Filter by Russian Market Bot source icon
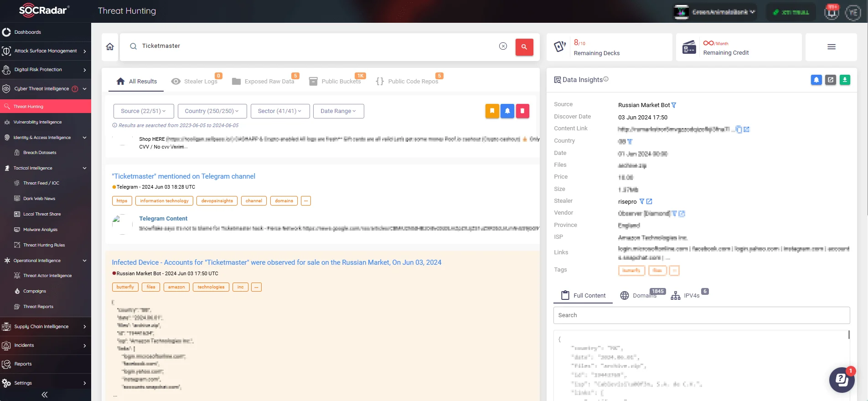The width and height of the screenshot is (868, 401). coord(674,105)
